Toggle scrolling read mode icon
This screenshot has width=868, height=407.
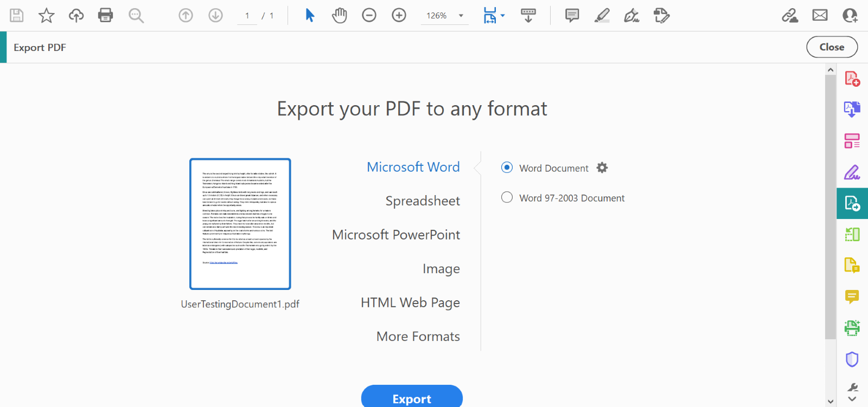click(x=528, y=15)
